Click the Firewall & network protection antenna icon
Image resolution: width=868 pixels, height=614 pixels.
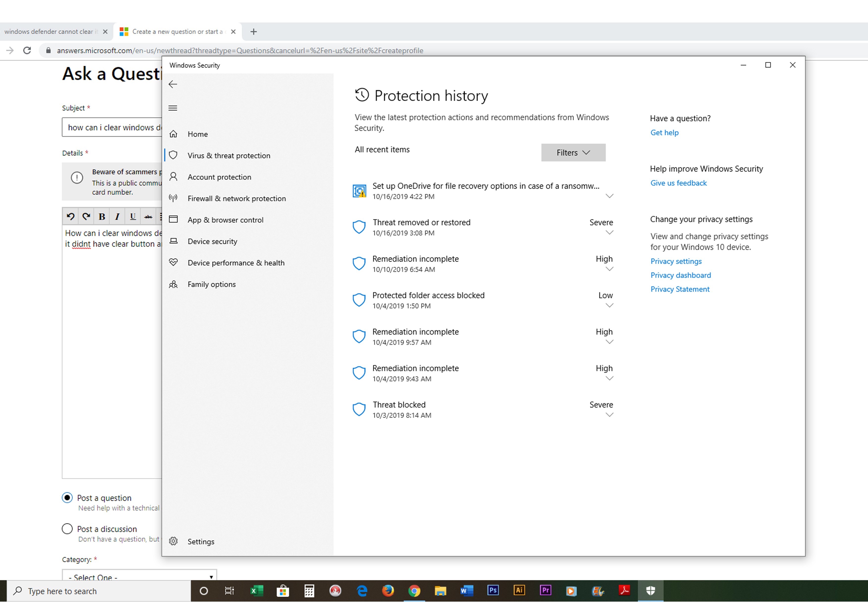click(173, 198)
